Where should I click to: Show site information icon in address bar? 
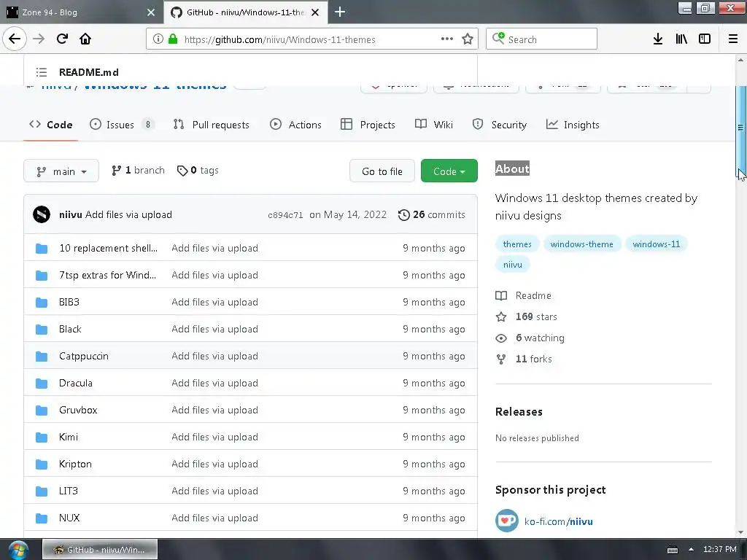(x=158, y=39)
